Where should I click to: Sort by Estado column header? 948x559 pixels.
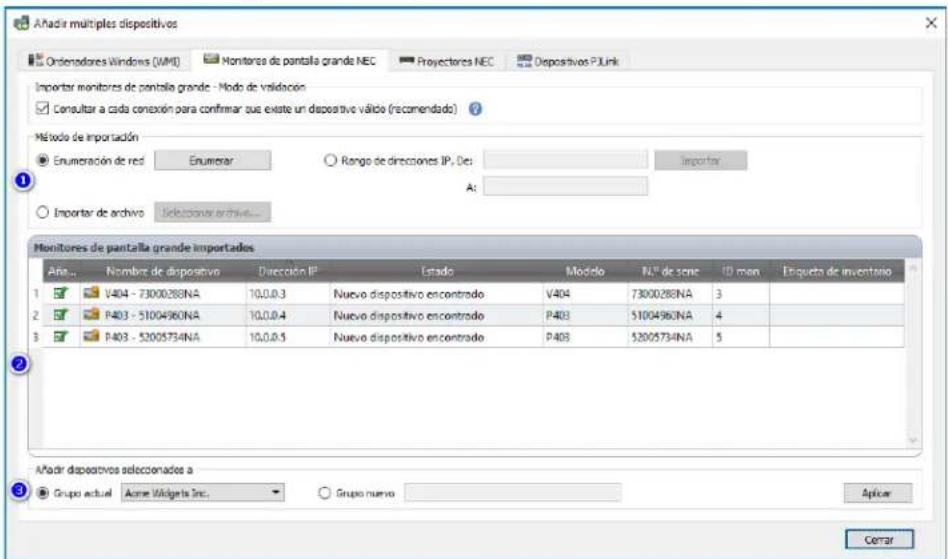437,271
